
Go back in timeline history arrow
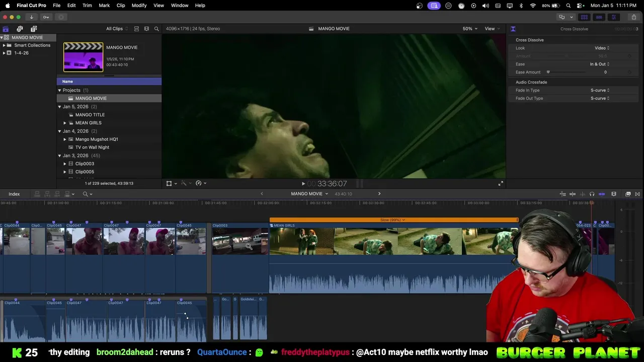tap(262, 194)
